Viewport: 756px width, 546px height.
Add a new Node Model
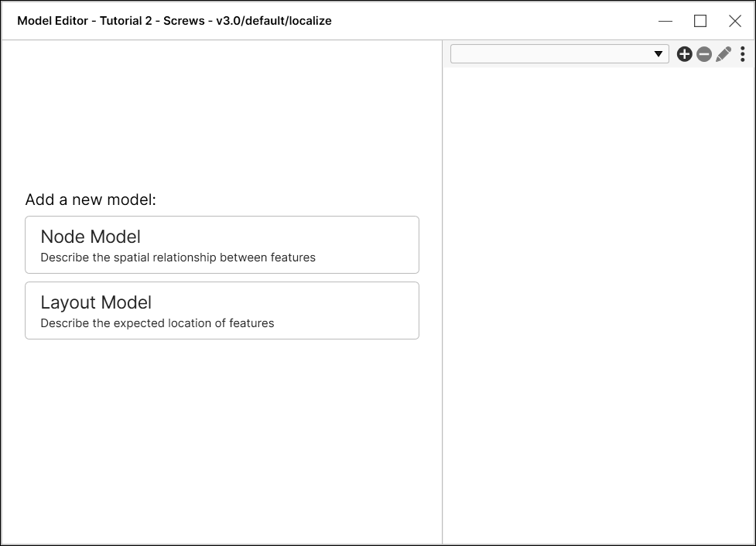221,244
